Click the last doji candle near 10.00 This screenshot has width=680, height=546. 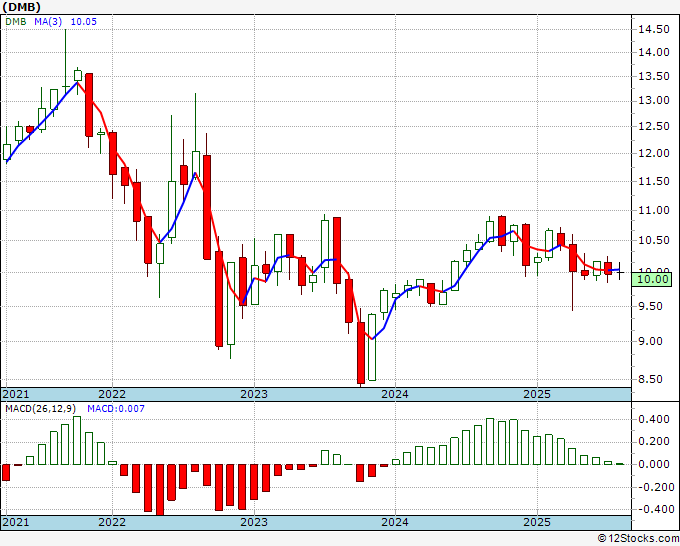coord(620,272)
